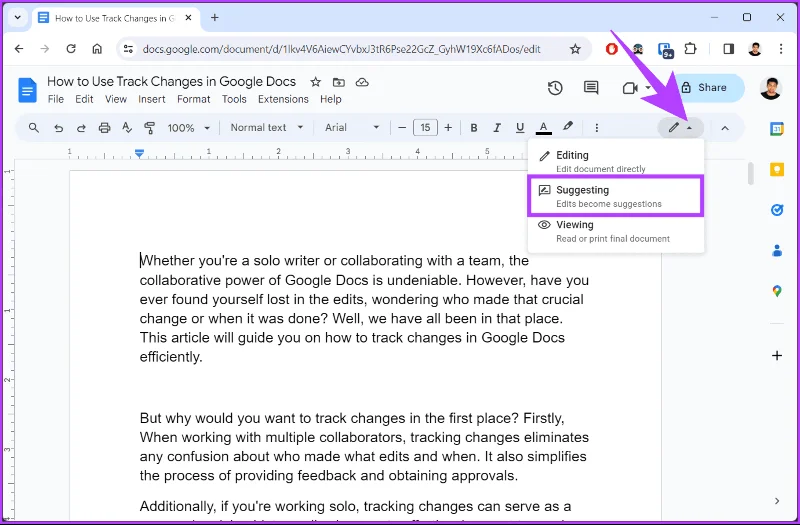Image resolution: width=800 pixels, height=525 pixels.
Task: Select Editing mode option
Action: [x=616, y=161]
